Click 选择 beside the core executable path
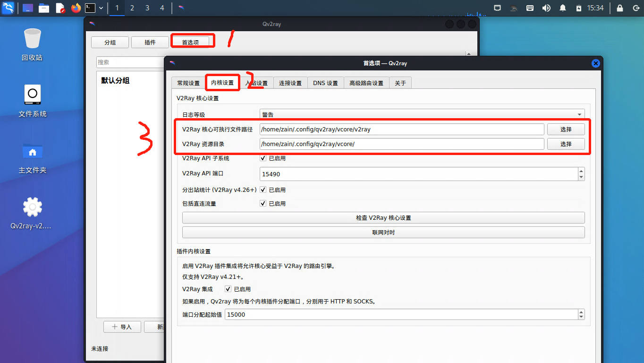Viewport: 644px width, 363px height. click(x=566, y=129)
